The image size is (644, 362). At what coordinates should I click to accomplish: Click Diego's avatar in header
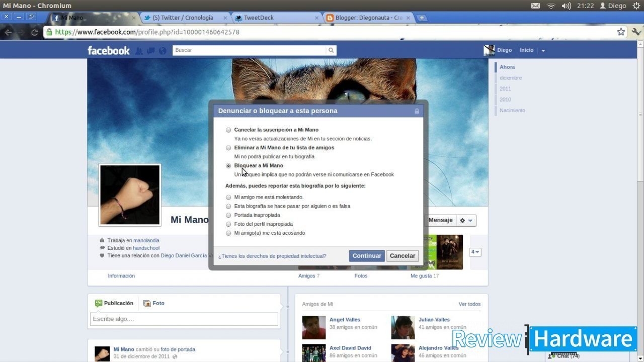coord(489,50)
